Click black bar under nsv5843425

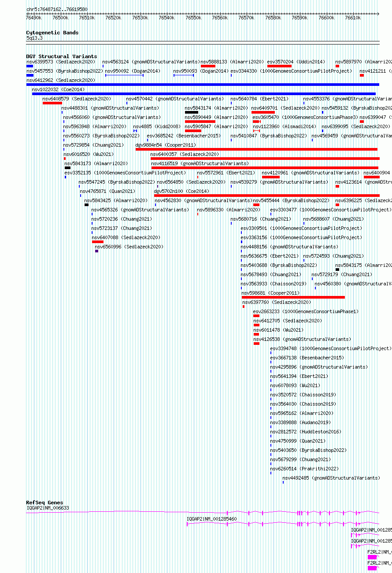[x=86, y=205]
